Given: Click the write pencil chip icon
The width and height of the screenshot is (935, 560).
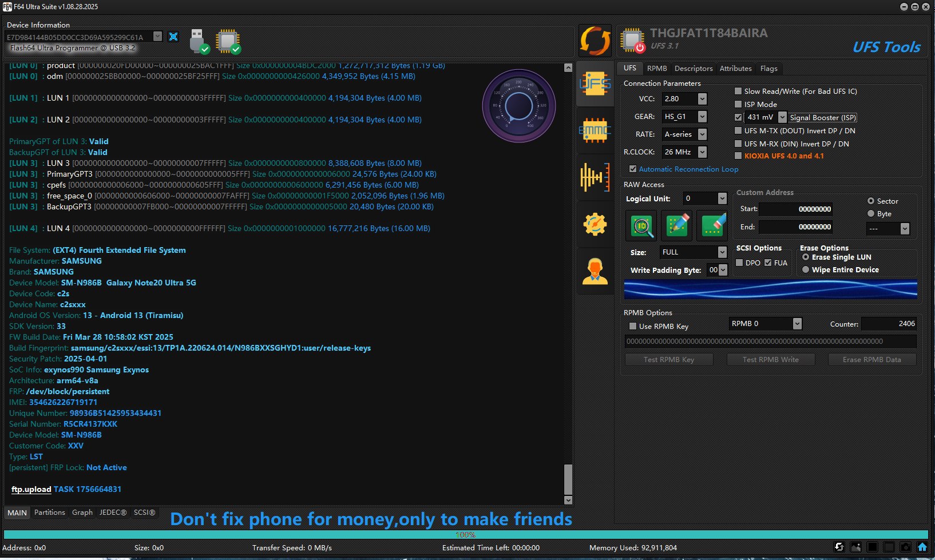Looking at the screenshot, I should 678,225.
